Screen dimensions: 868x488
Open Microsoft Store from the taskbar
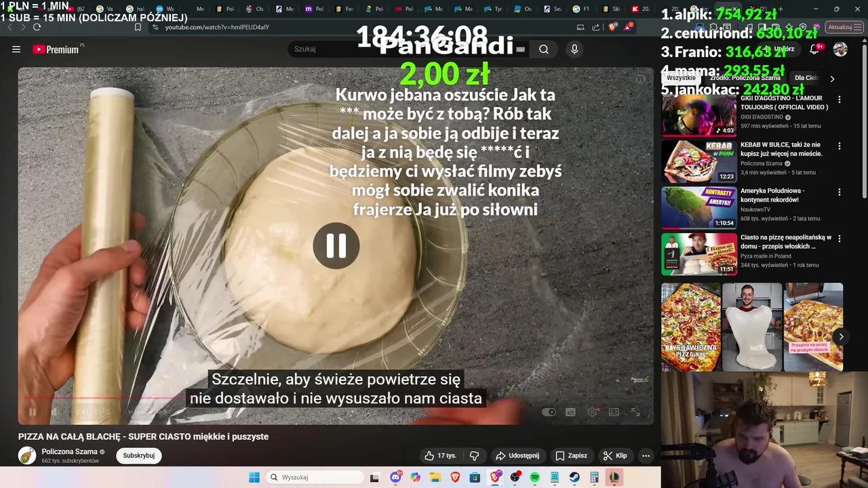[475, 477]
